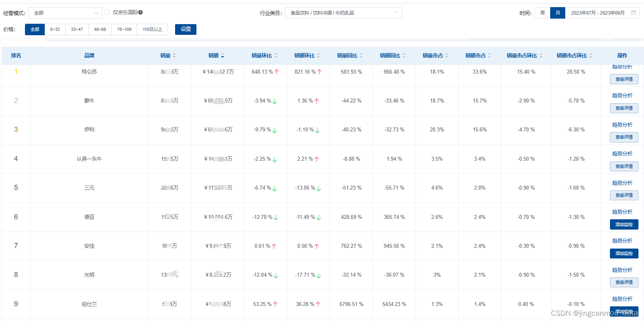The image size is (644, 321).
Task: Select the 48~69 price range
Action: (100, 30)
